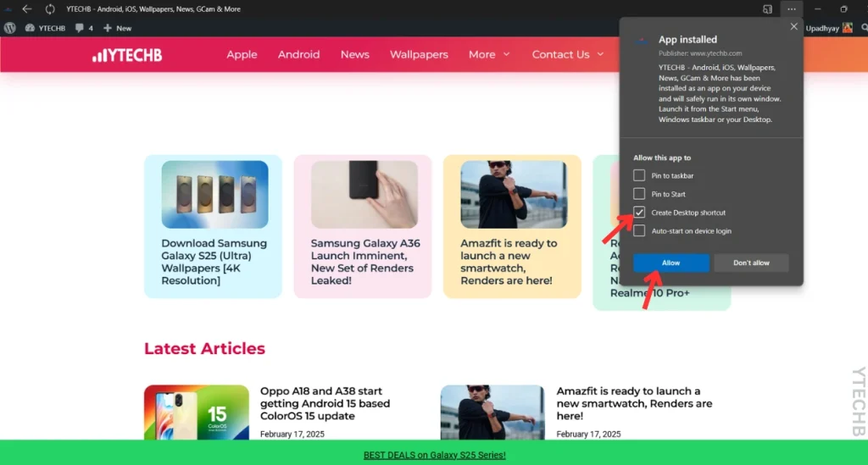The width and height of the screenshot is (868, 465).
Task: Enable Auto-start on device login
Action: (x=639, y=230)
